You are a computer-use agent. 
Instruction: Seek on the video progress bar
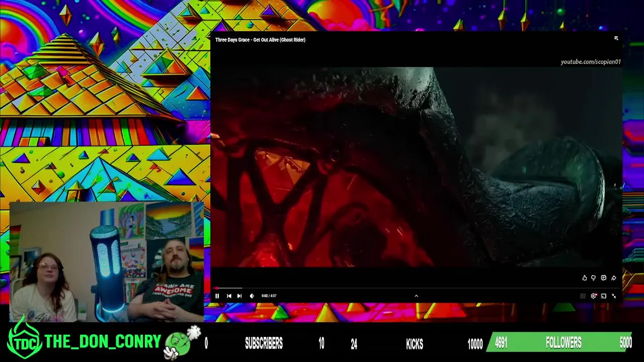(416, 288)
